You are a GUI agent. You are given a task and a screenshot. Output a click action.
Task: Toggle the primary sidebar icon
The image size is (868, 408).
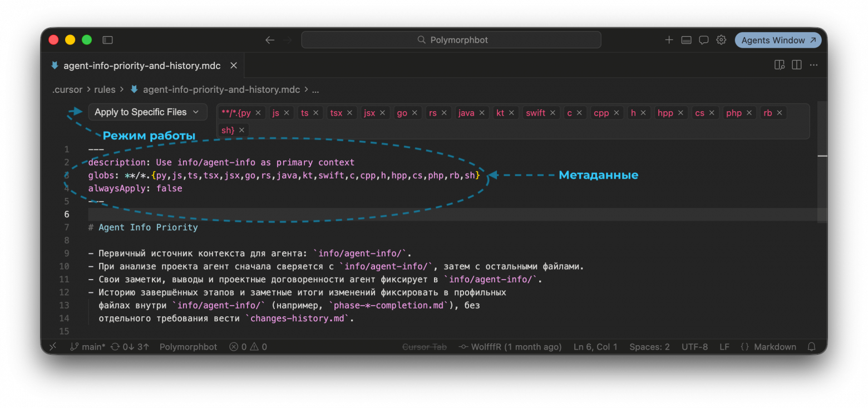108,40
